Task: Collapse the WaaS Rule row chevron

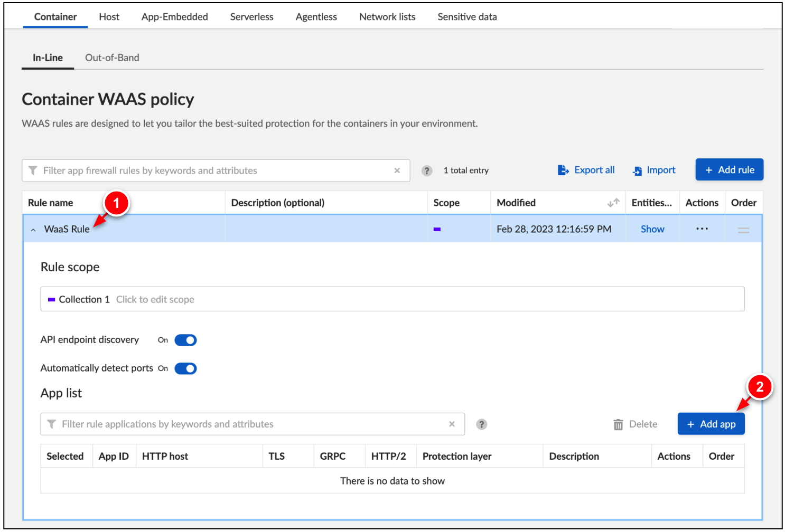Action: tap(33, 229)
